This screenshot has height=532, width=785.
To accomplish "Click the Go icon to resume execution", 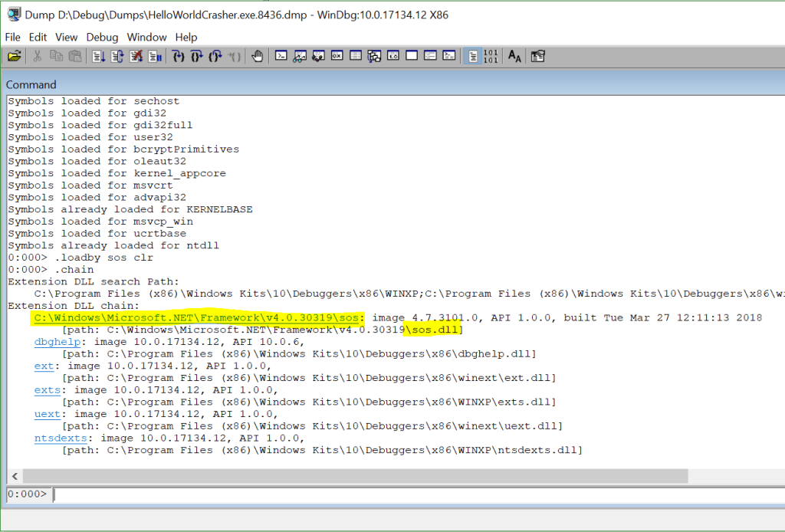I will coord(98,55).
